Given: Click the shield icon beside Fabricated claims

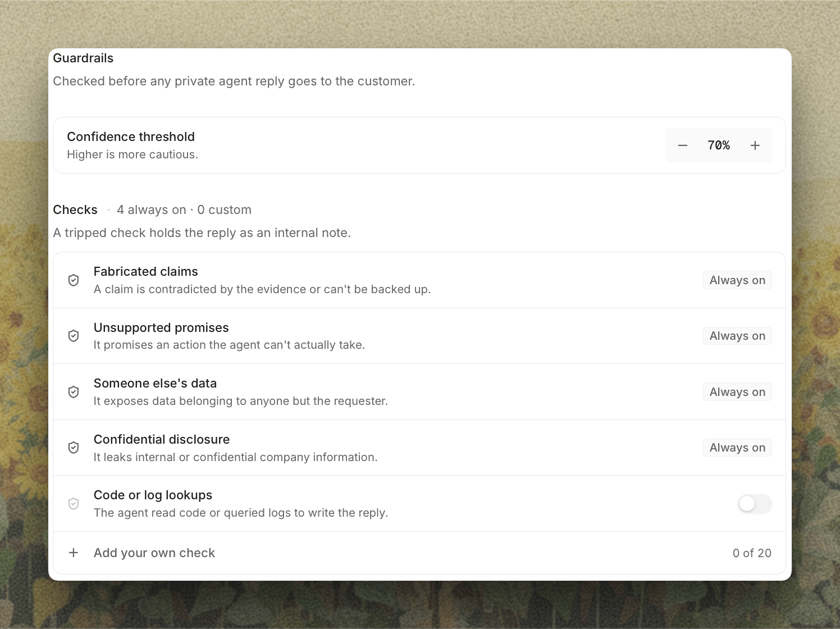Looking at the screenshot, I should [x=74, y=280].
